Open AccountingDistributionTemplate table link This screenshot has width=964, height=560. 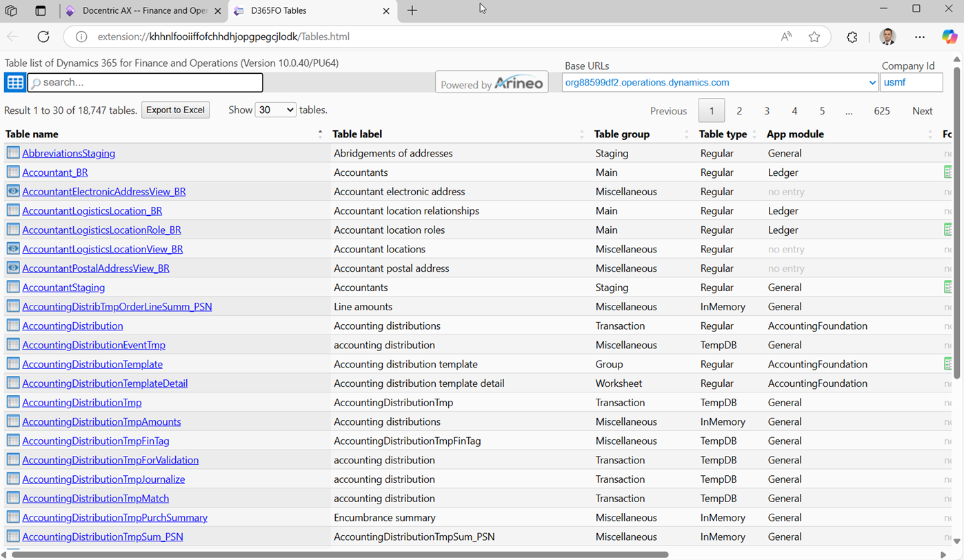pyautogui.click(x=92, y=364)
